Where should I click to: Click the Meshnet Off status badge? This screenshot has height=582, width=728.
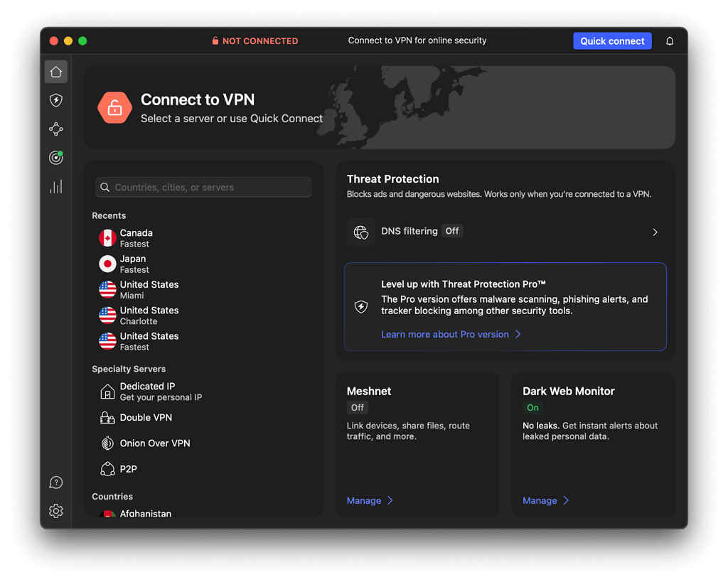pos(357,407)
